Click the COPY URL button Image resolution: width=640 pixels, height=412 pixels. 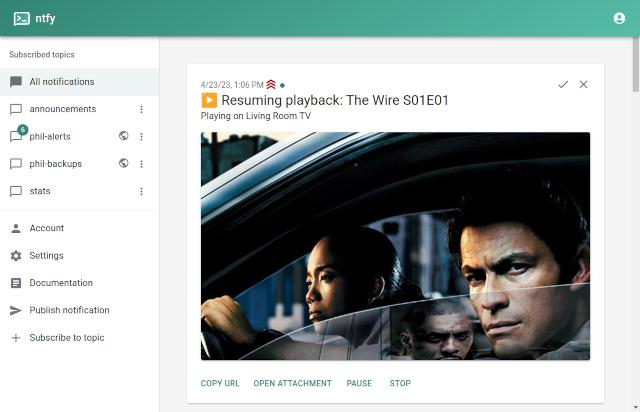[x=220, y=383]
